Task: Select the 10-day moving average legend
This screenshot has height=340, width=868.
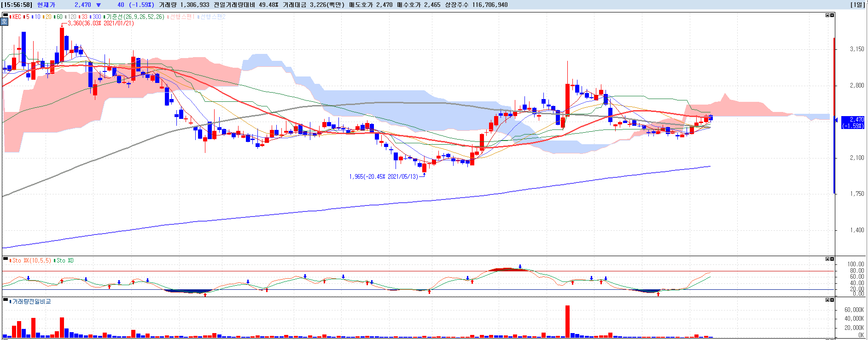Action: tap(36, 17)
